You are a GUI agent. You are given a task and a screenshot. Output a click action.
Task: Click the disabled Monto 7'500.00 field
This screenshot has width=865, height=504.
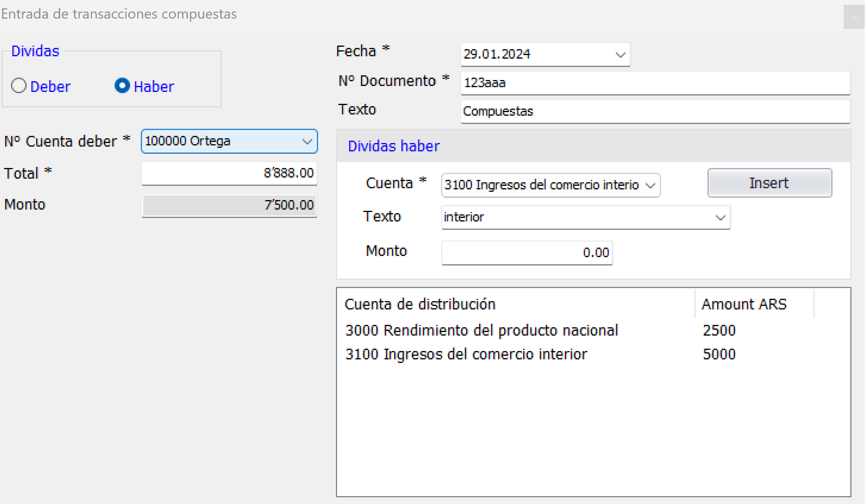pyautogui.click(x=229, y=205)
